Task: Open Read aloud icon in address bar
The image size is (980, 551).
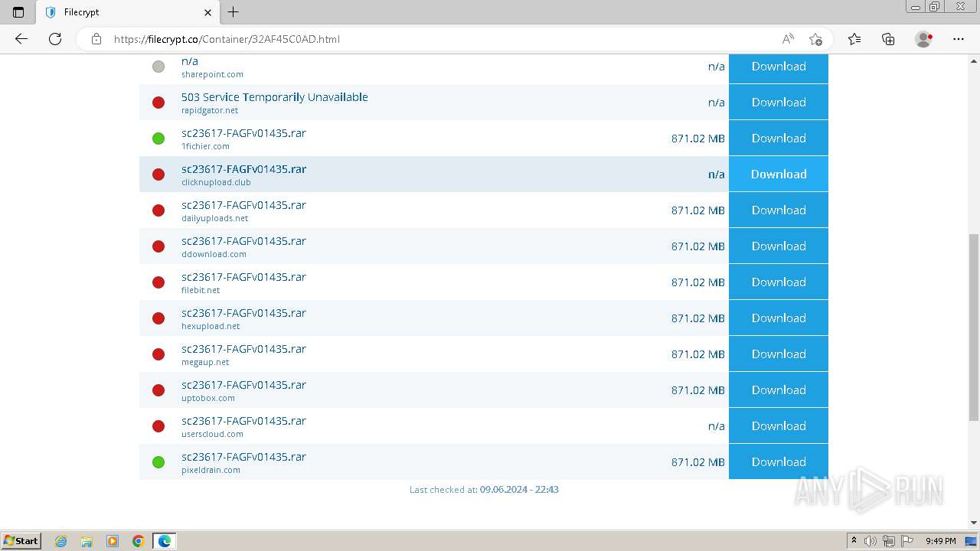Action: (x=788, y=39)
